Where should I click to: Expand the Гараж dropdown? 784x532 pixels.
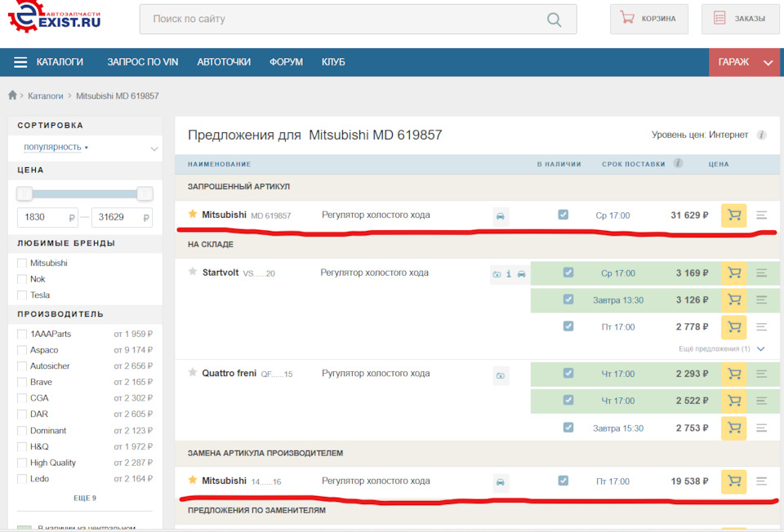(744, 63)
